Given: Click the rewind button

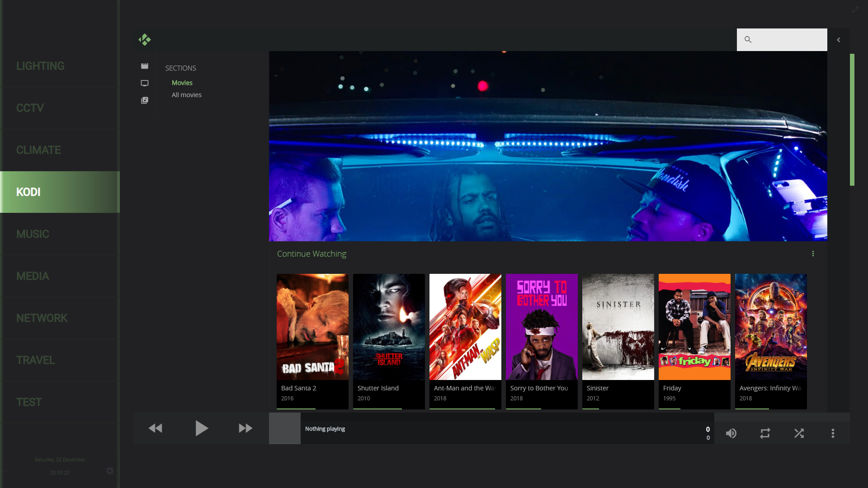Looking at the screenshot, I should (156, 428).
